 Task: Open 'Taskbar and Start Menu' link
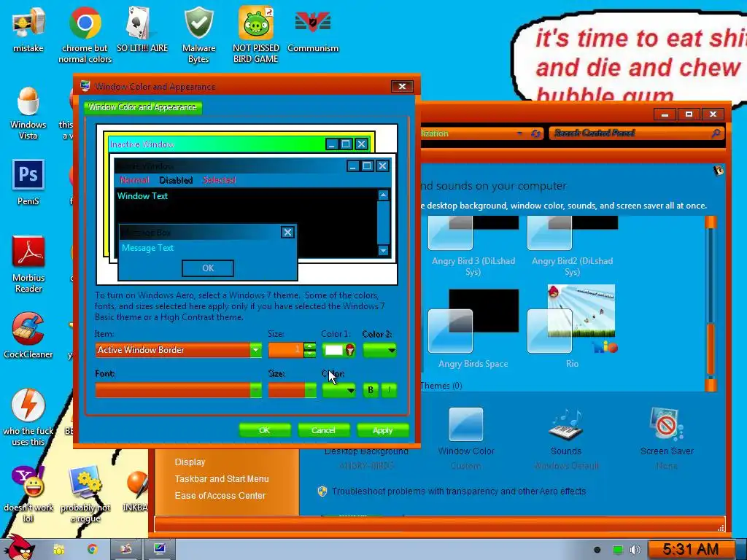[222, 478]
